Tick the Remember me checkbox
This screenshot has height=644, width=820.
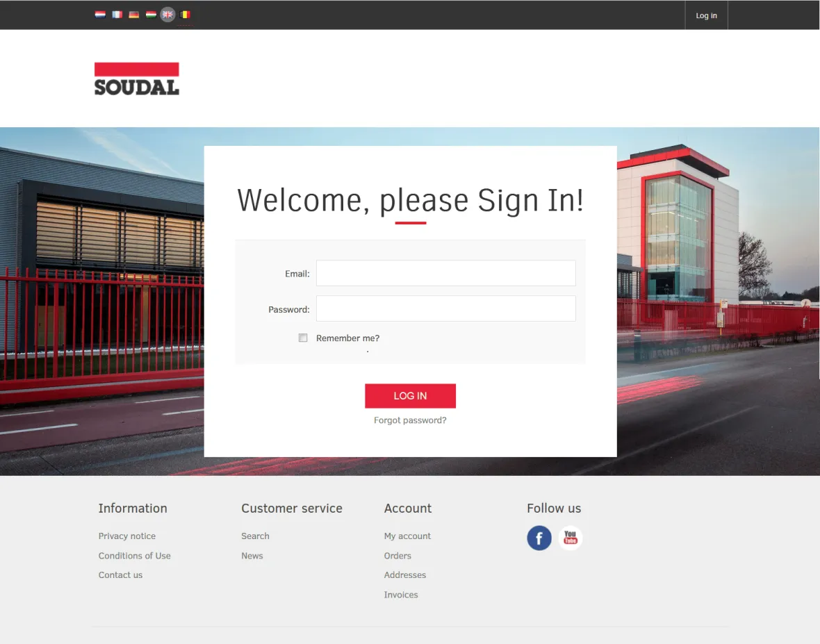(303, 338)
